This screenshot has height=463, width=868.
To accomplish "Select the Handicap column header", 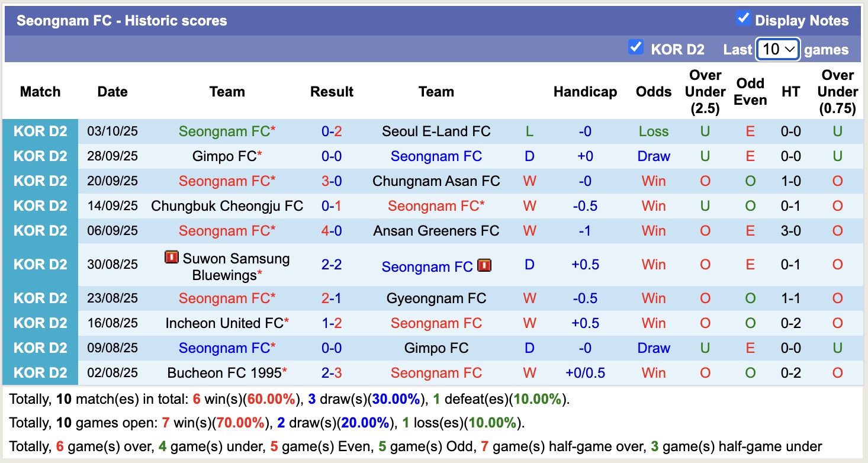I will pyautogui.click(x=585, y=92).
